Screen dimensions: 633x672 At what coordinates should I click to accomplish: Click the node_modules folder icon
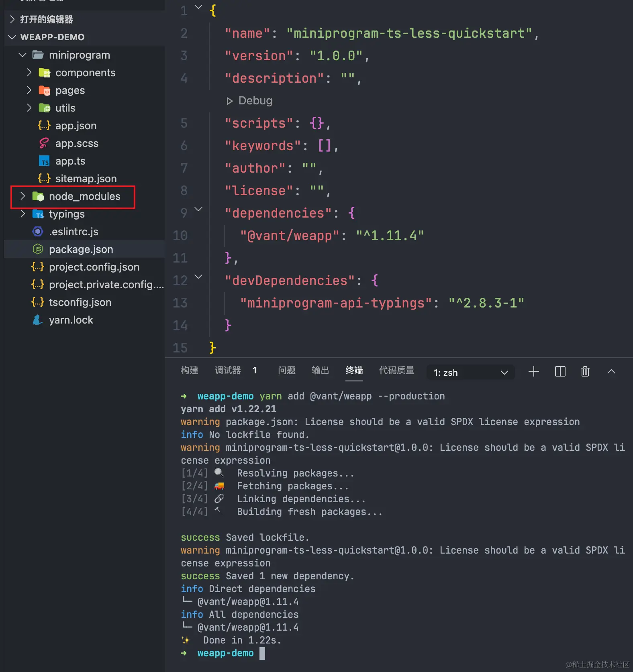(x=38, y=196)
